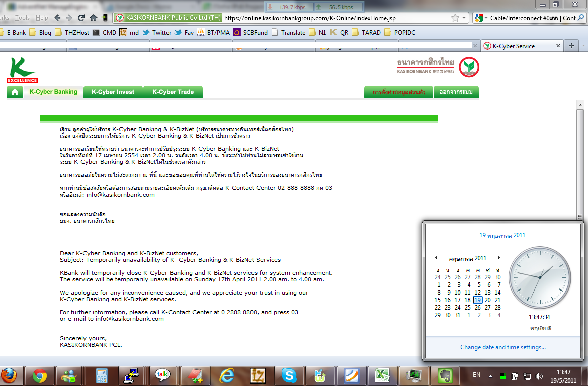Open Change date and time settings
Viewport: 588px width, 386px height.
click(x=503, y=347)
